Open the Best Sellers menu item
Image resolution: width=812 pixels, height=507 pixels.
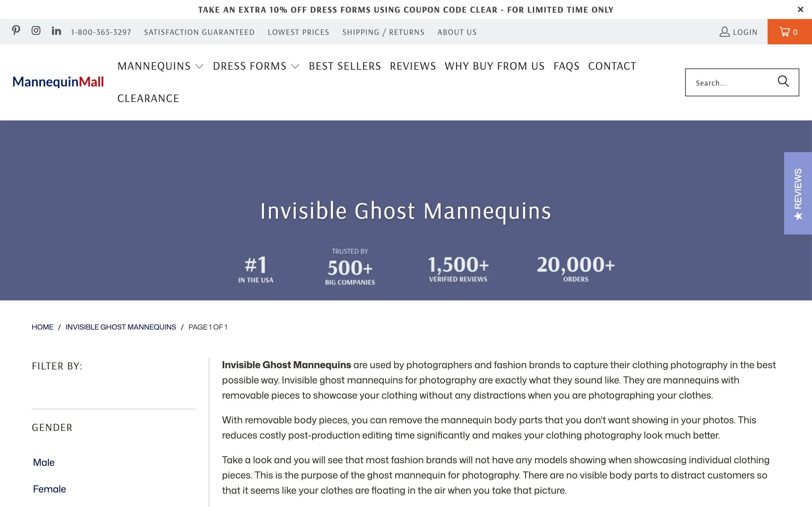[x=345, y=66]
